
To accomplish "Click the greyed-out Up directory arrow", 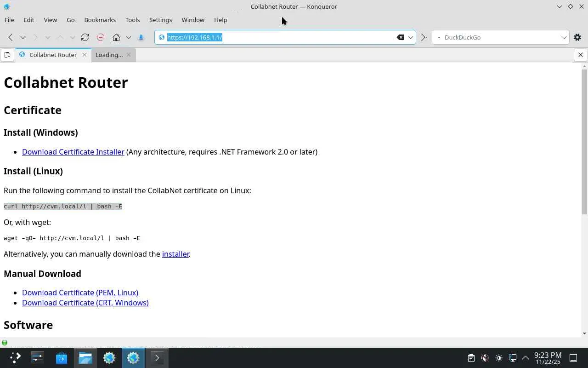I will [60, 37].
